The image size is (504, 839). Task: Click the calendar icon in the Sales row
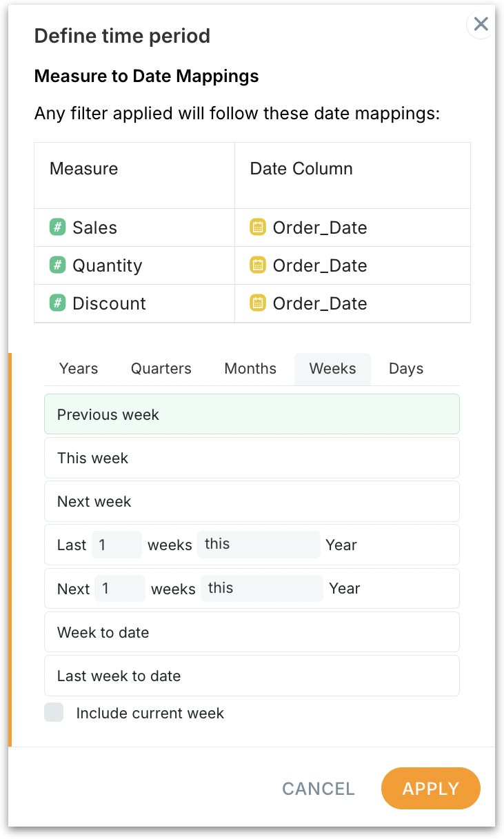coord(258,228)
